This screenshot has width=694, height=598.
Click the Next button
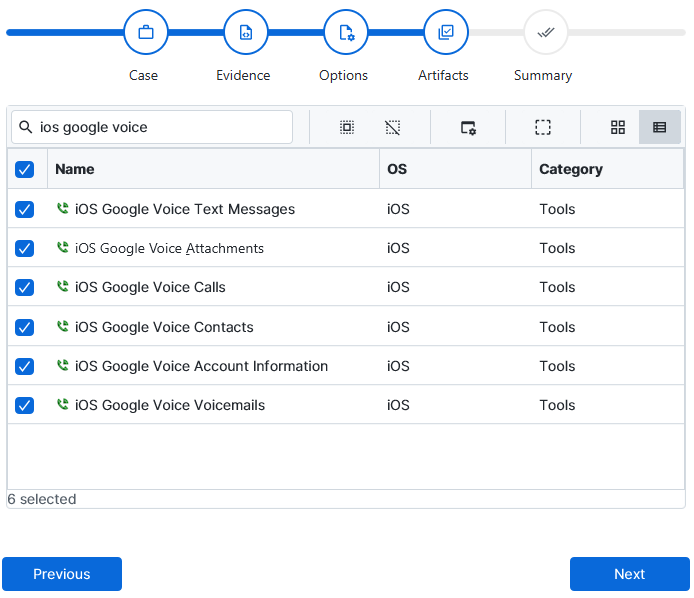tap(629, 574)
